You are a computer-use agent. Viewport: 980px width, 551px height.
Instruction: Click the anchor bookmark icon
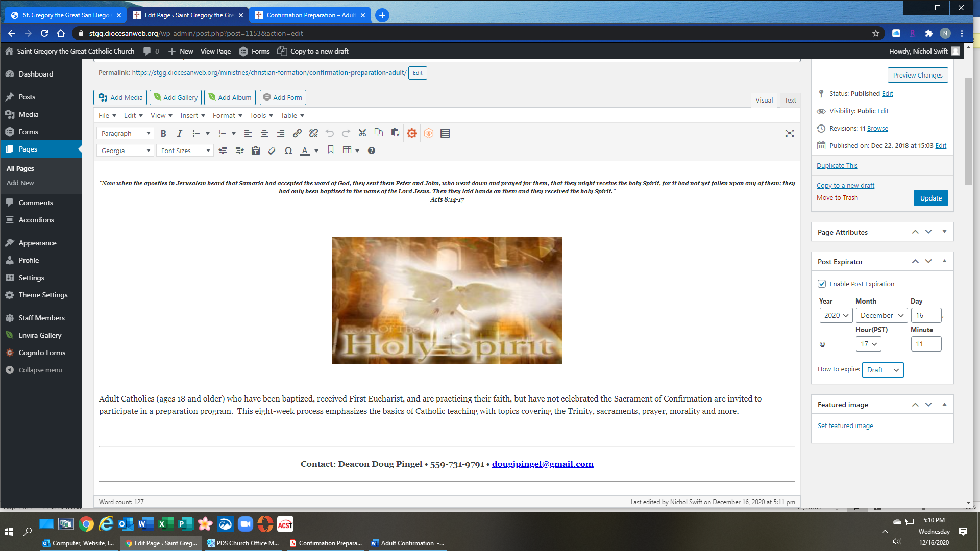tap(331, 150)
